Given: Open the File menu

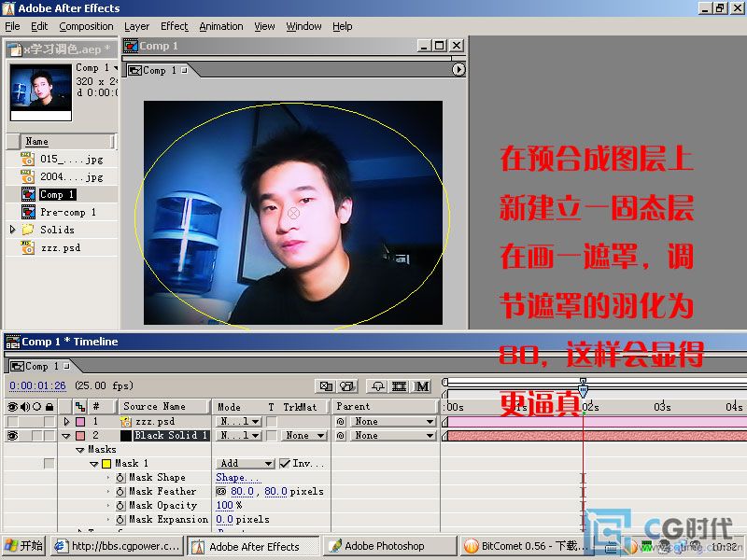Looking at the screenshot, I should point(12,26).
